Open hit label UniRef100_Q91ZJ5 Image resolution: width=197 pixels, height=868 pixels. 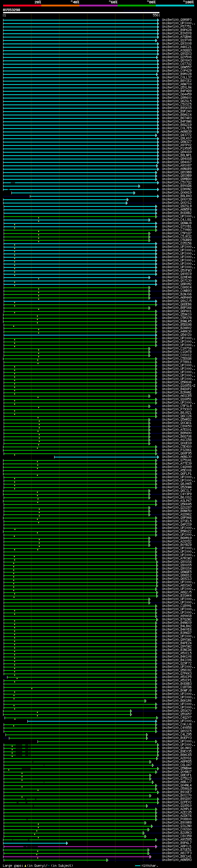click(x=177, y=301)
